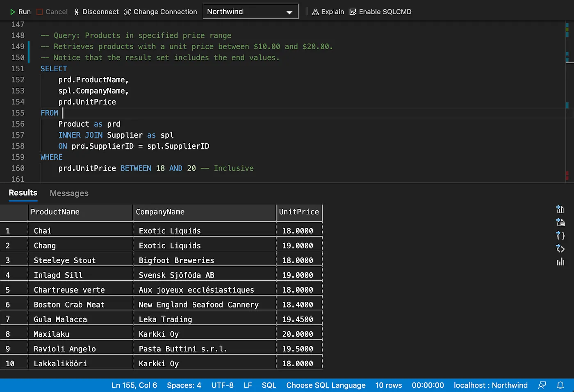Click Ln 155, Col 6 status entry
Screen dimensions: 574x392
coord(134,385)
